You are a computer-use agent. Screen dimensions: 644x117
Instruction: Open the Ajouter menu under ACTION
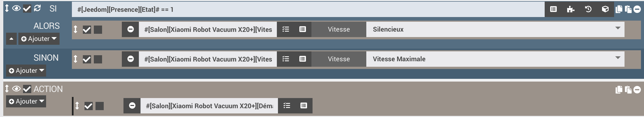point(26,101)
